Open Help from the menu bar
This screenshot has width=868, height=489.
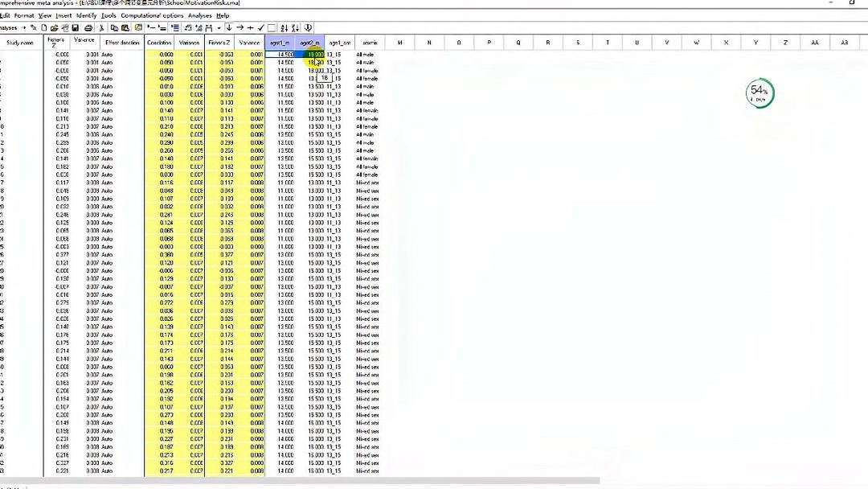click(x=223, y=15)
